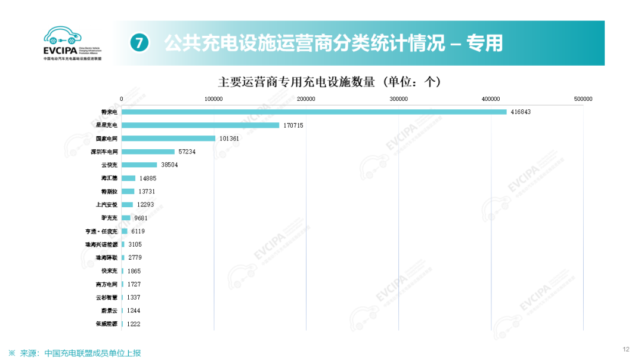Click the slide title ending in 专用
644x363 pixels.
pos(333,43)
